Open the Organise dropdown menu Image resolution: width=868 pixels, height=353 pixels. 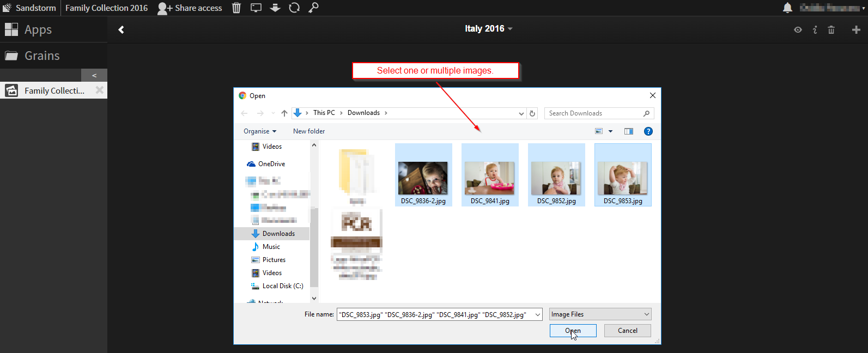[x=260, y=131]
